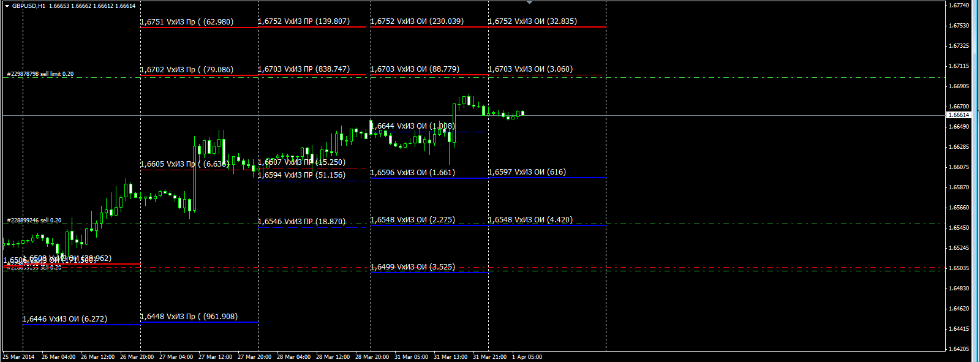
Task: Click level label 1,6597 VxИЗ ОИ (616)
Action: point(527,172)
